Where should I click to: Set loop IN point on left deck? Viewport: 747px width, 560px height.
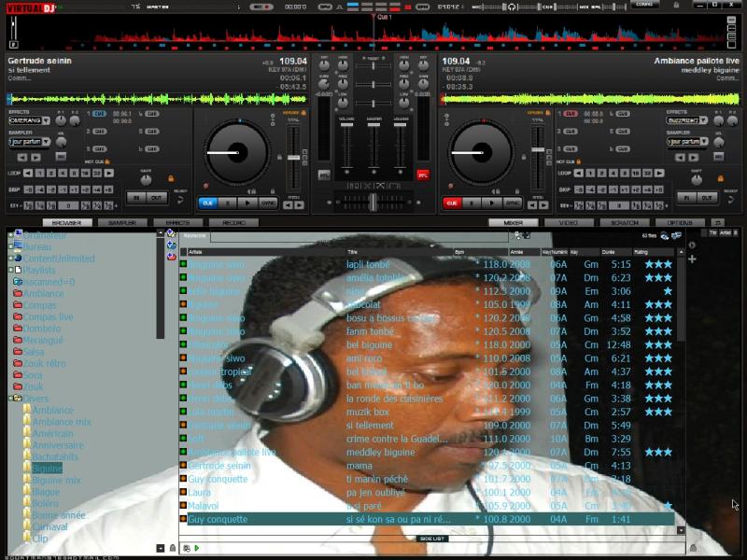pyautogui.click(x=135, y=198)
